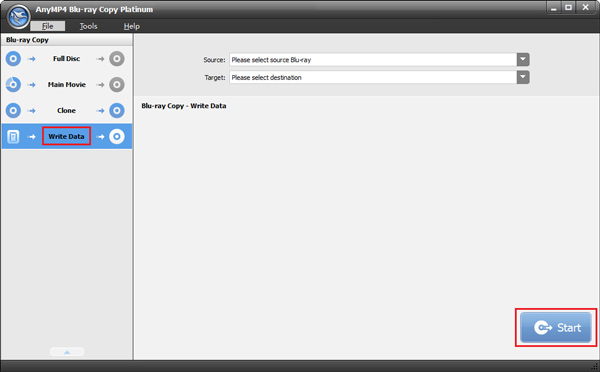Click the gray target disc icon for Full Disc
The height and width of the screenshot is (372, 600).
tap(117, 59)
